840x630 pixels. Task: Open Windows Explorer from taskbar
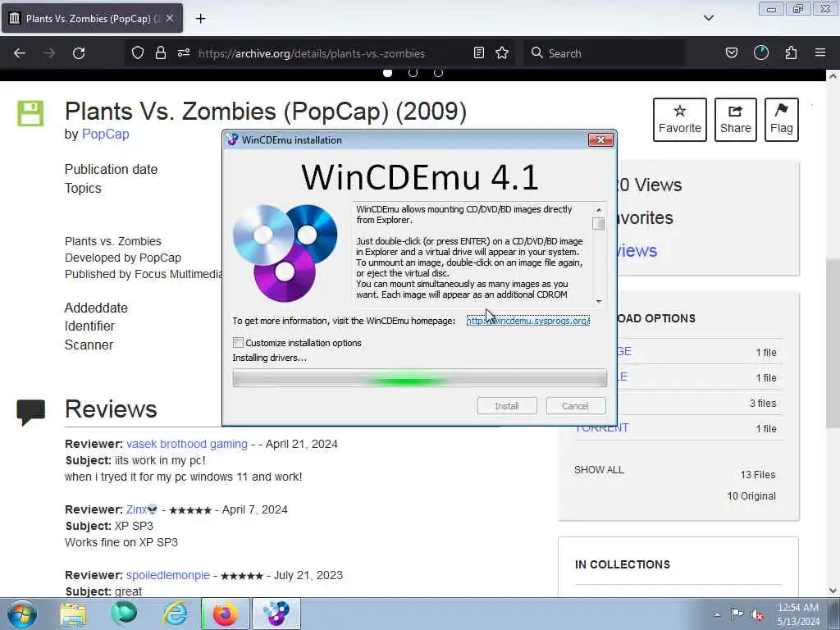click(x=73, y=614)
